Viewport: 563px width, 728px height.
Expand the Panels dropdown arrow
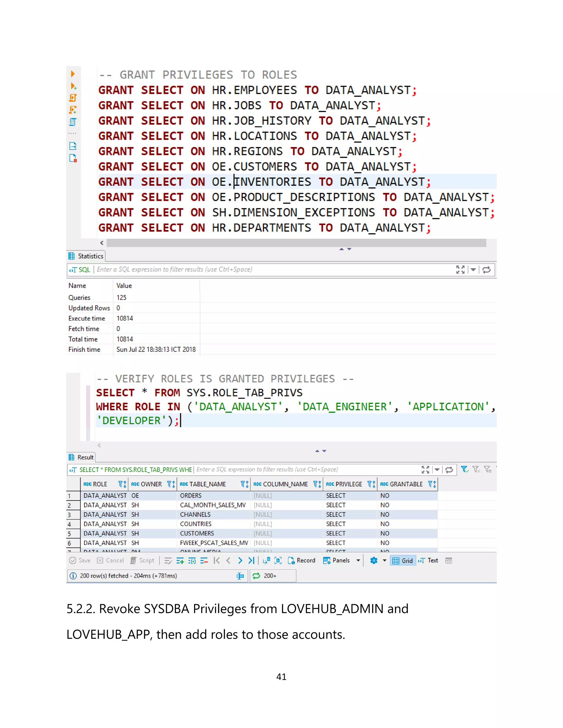[358, 561]
